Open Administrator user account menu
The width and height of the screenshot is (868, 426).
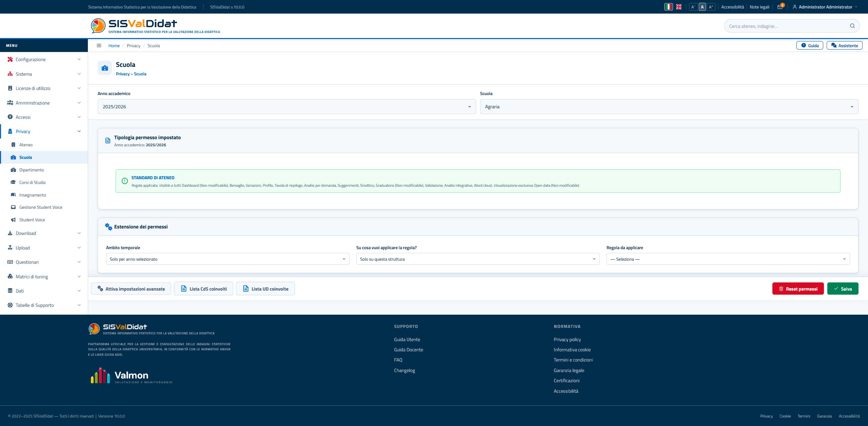(x=825, y=7)
